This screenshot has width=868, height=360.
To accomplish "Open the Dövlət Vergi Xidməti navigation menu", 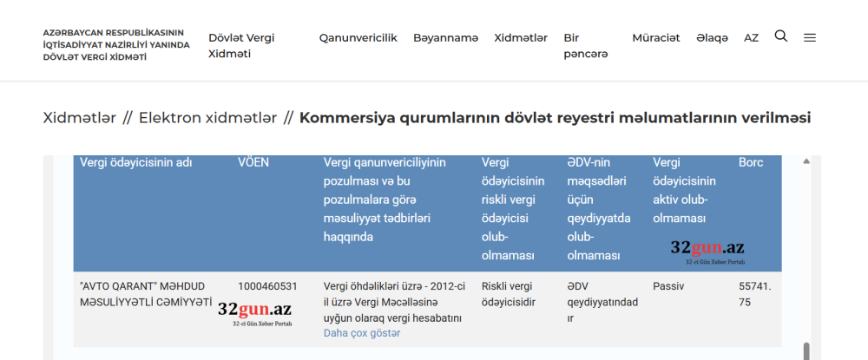I will click(241, 46).
